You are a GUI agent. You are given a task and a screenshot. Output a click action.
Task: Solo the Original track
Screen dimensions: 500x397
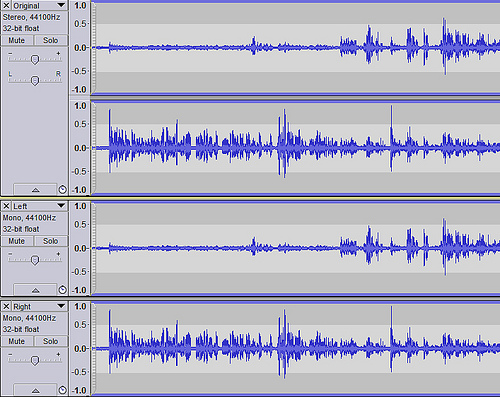(x=51, y=40)
